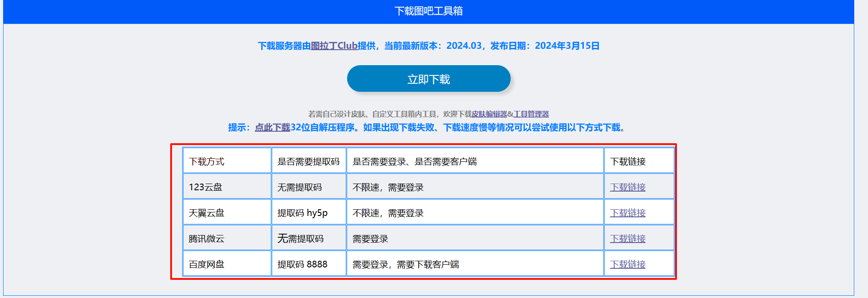
Task: Click 点此下载 for the 32位 self-extractor
Action: point(272,128)
